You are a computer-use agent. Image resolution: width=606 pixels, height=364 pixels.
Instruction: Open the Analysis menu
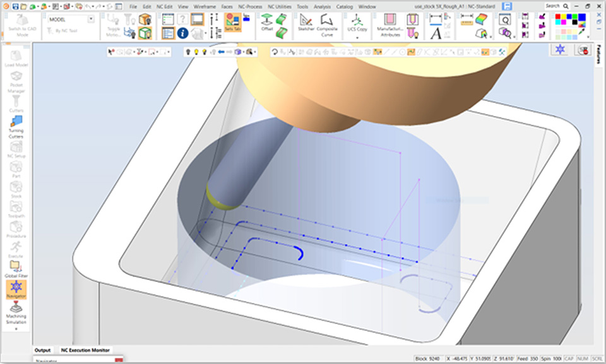click(322, 6)
